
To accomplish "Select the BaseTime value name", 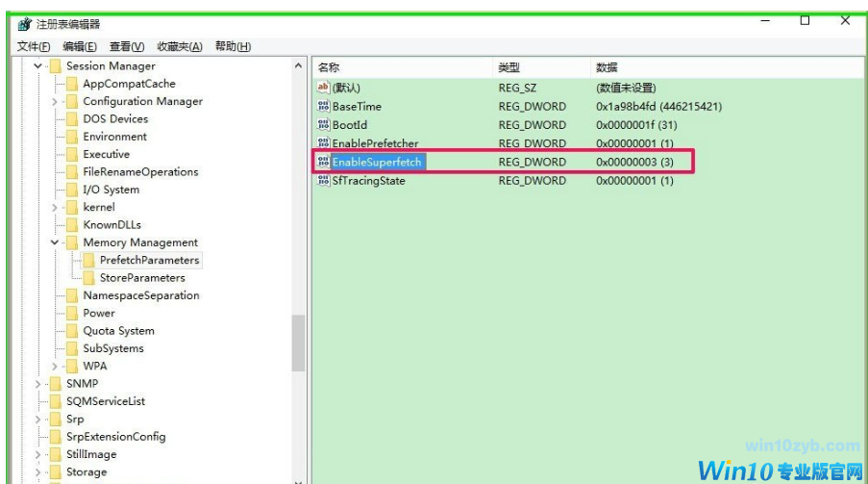I will (x=357, y=107).
